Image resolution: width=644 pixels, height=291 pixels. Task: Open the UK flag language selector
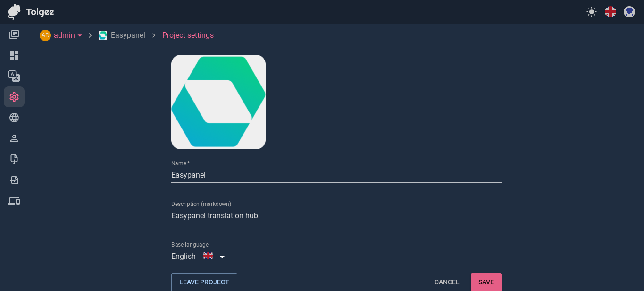(x=610, y=12)
